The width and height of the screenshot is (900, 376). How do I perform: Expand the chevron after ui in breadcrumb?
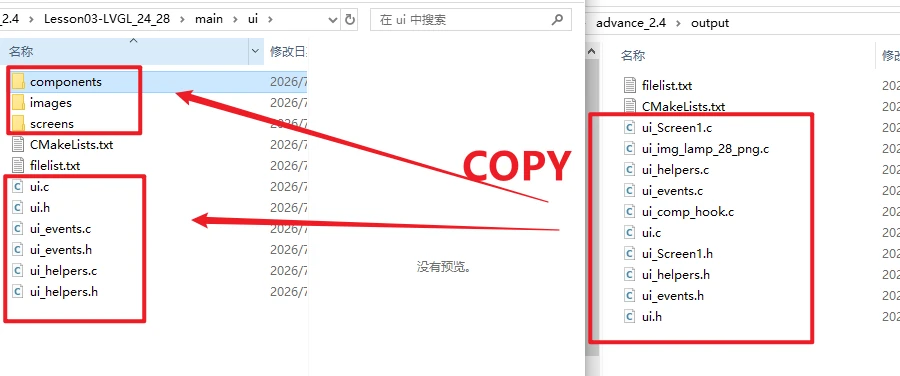tap(270, 20)
